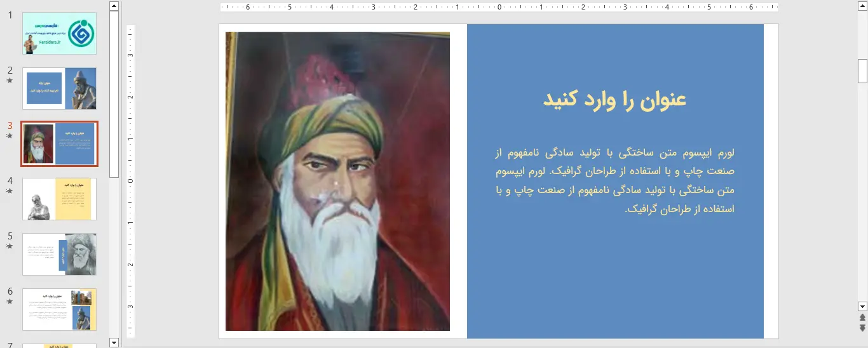Click the animation star icon under slide 5
The height and width of the screenshot is (348, 868).
pyautogui.click(x=10, y=246)
